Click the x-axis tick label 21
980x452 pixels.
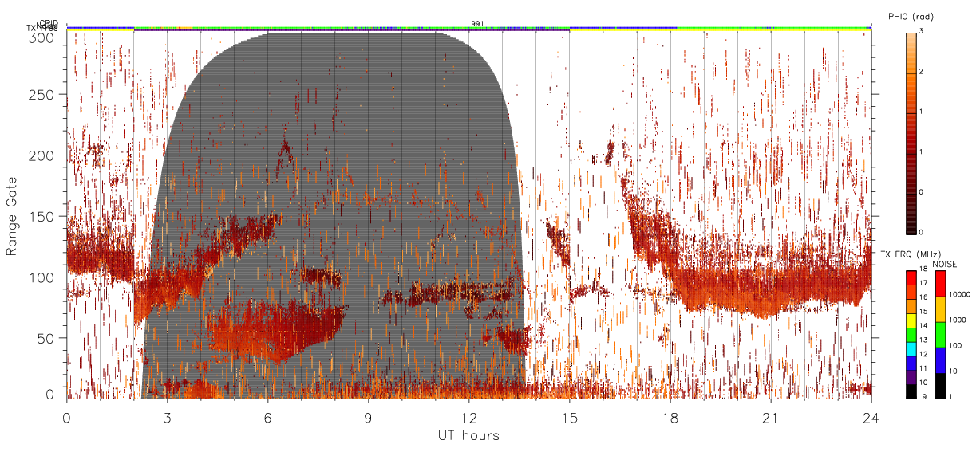pos(771,418)
